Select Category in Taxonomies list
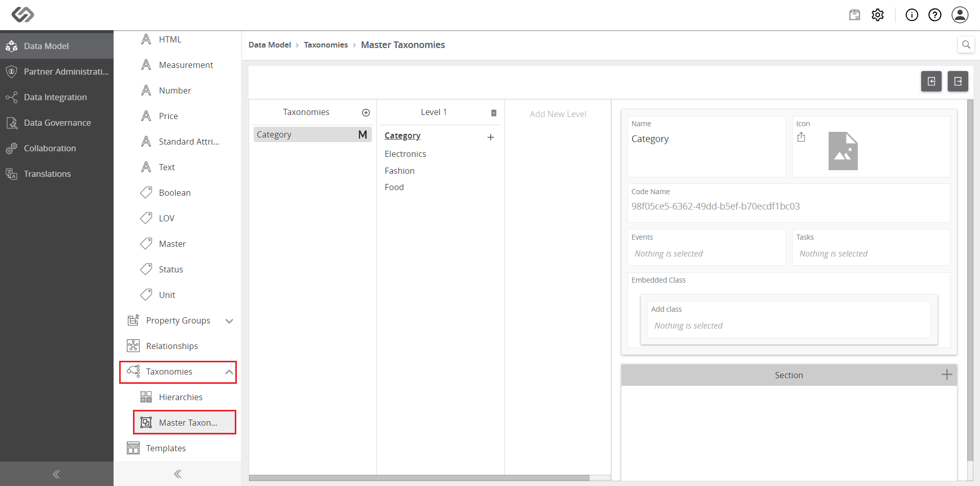 click(x=313, y=134)
